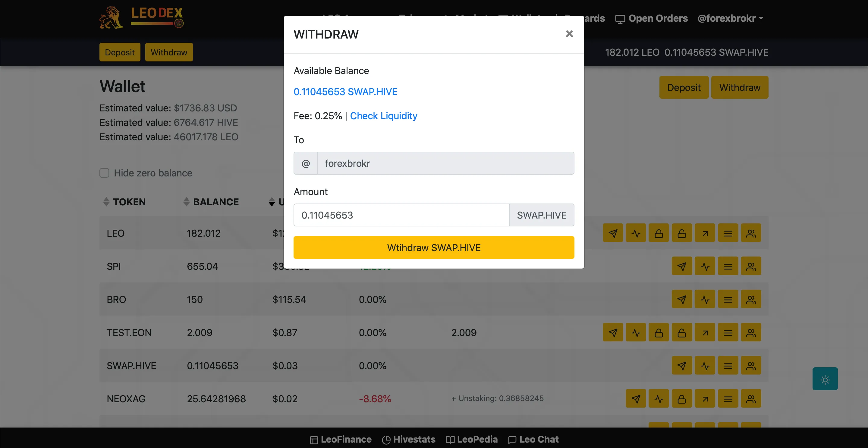
Task: Click the send icon in the SPI row
Action: (682, 266)
